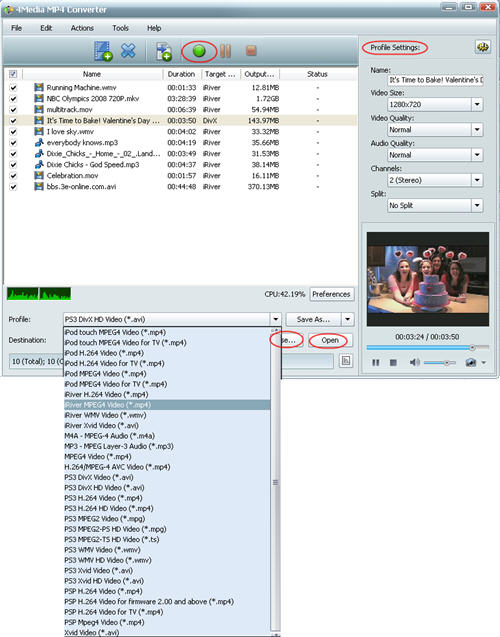
Task: Uncheck It's Time to Bake checkbox
Action: click(x=13, y=121)
